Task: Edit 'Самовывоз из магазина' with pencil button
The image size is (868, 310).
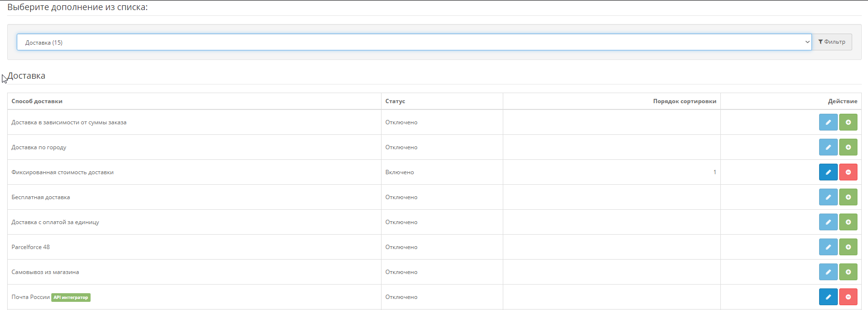Action: (828, 272)
